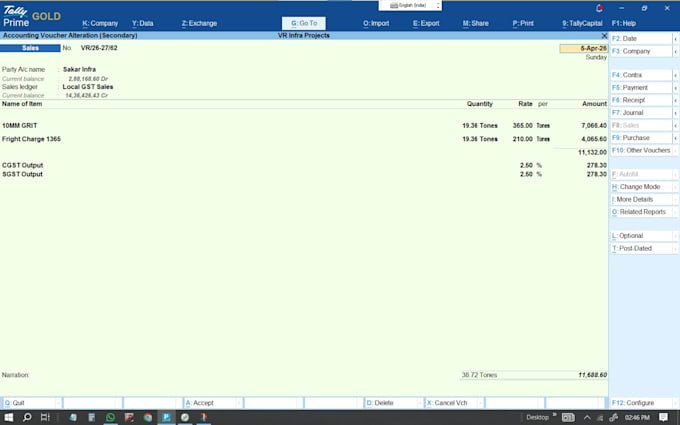Expand arrow beside F2: Date
The image size is (680, 425).
coord(676,39)
